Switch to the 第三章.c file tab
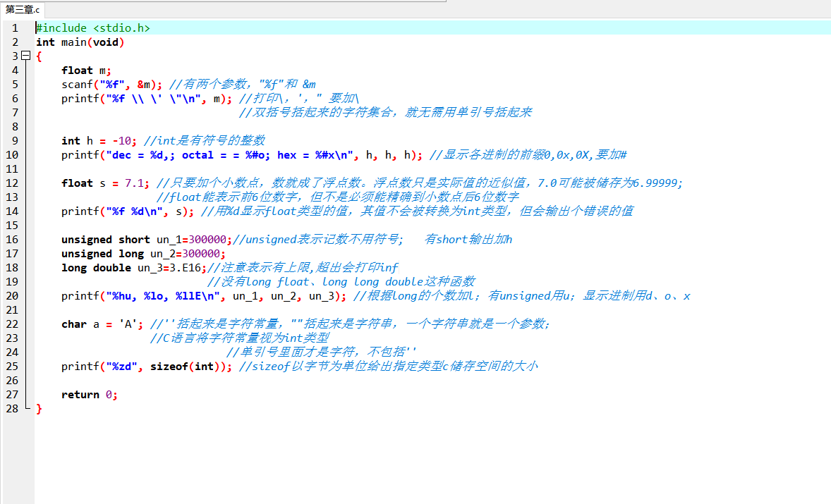This screenshot has width=831, height=504. pos(23,10)
